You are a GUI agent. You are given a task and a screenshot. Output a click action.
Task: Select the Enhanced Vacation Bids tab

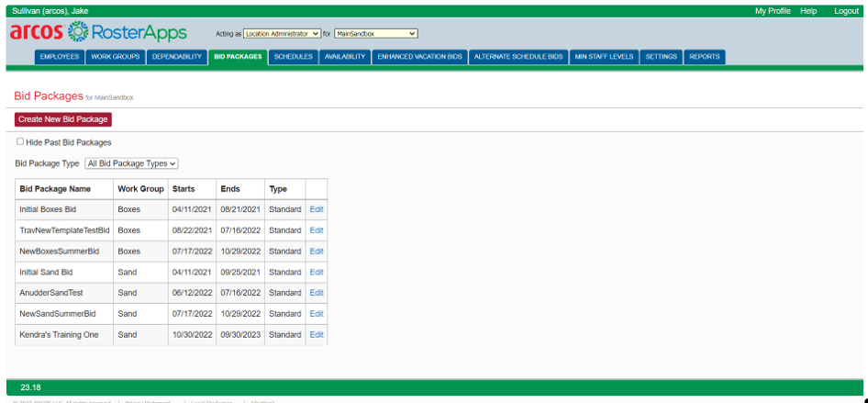[x=419, y=57]
